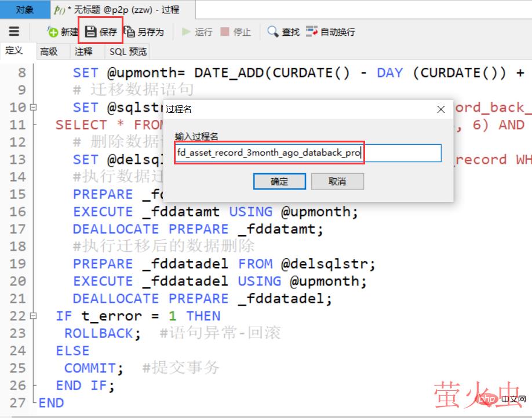Viewport: 532px width, 418px height.
Task: Open the SQL 预览 tab
Action: point(128,52)
